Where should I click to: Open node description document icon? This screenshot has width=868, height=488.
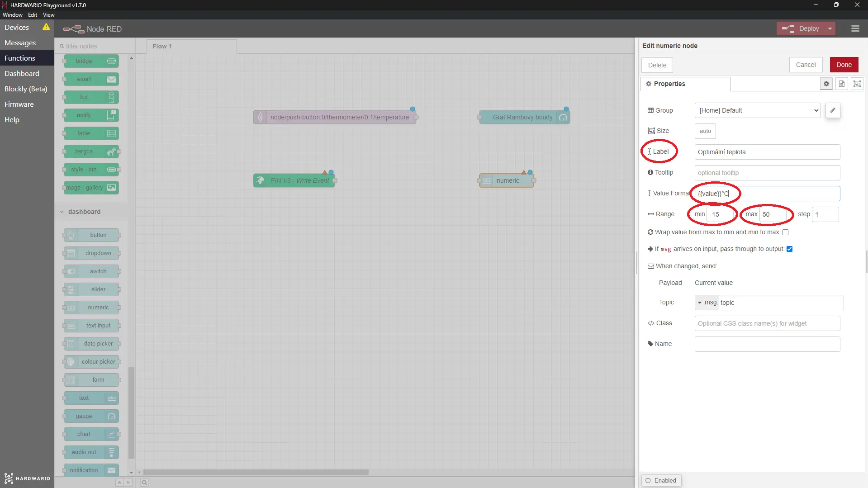click(x=841, y=84)
